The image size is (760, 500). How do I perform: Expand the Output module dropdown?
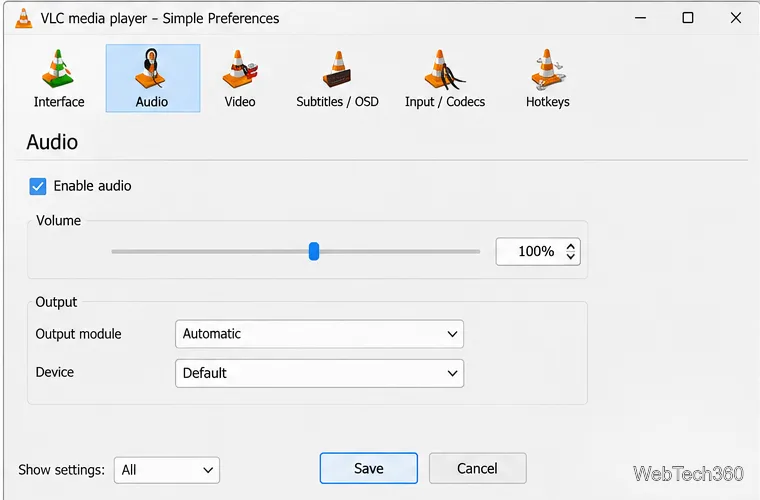click(x=319, y=334)
